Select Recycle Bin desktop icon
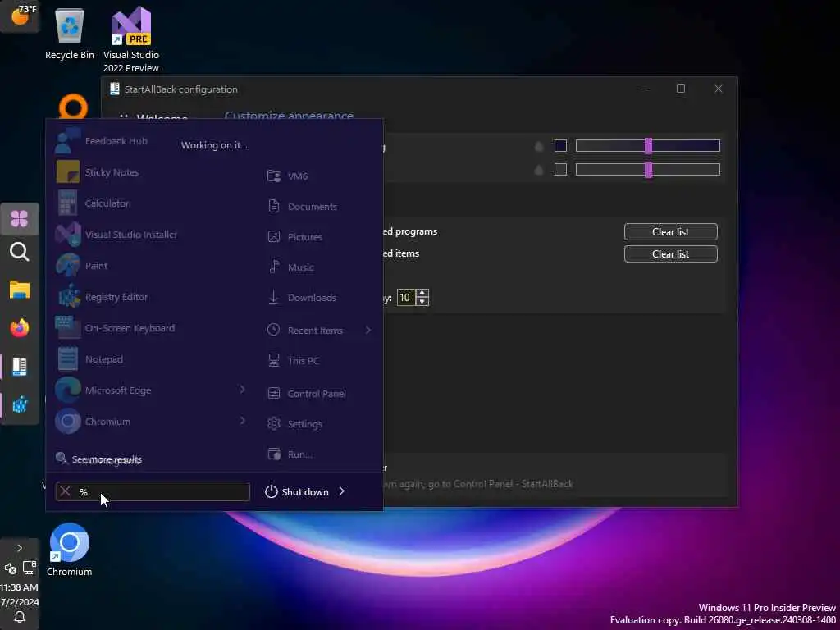This screenshot has height=630, width=840. tap(70, 33)
